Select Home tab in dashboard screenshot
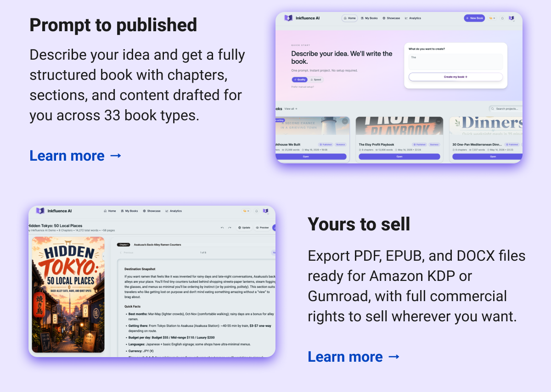Image resolution: width=551 pixels, height=392 pixels. pos(350,18)
